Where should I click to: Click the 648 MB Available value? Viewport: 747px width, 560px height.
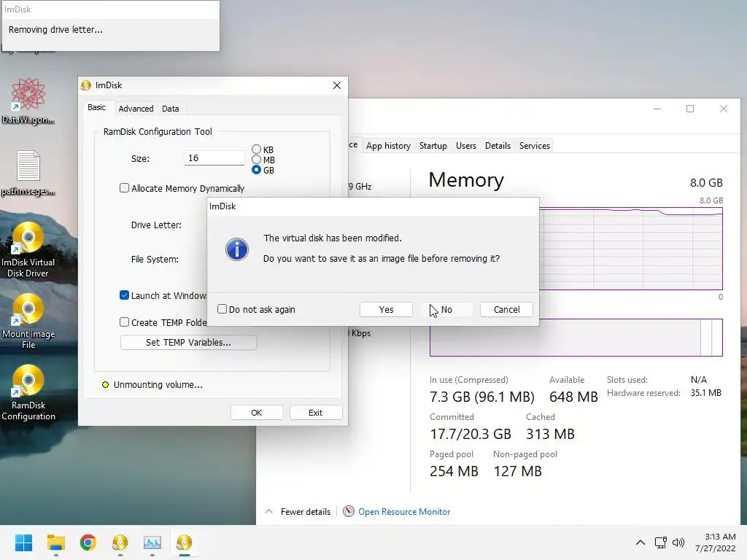573,397
